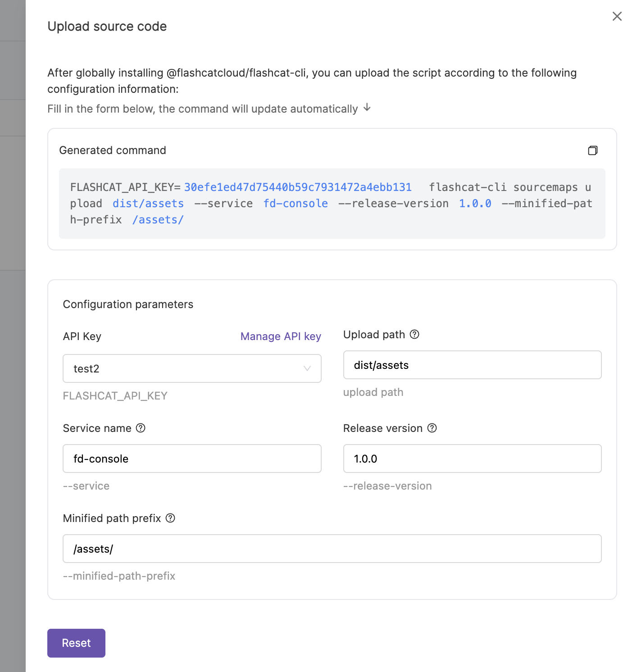Show help for Minified path prefix
637x672 pixels.
[170, 518]
